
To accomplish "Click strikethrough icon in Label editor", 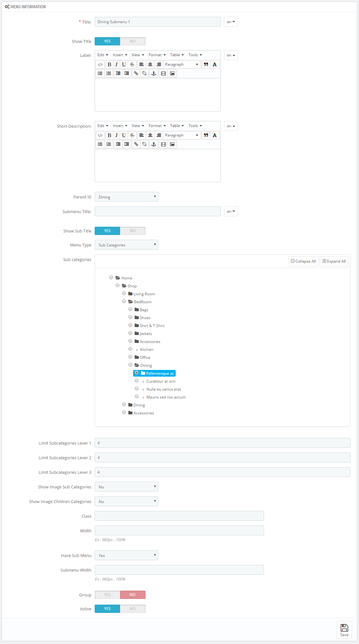I will coord(132,64).
